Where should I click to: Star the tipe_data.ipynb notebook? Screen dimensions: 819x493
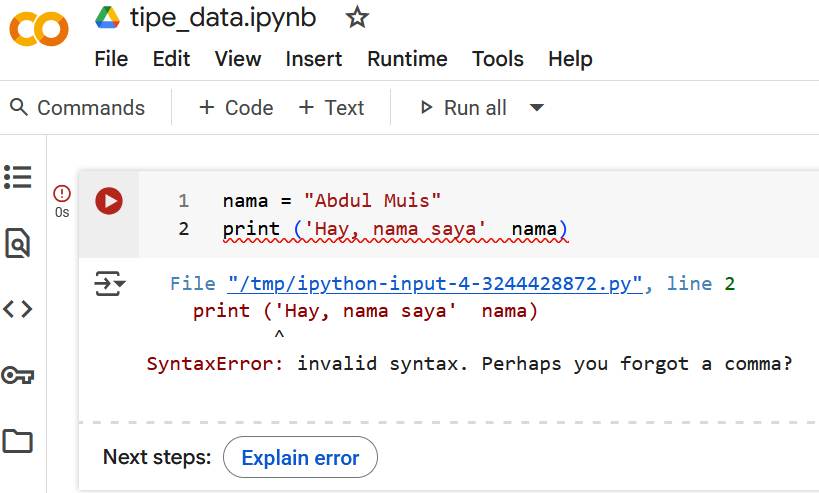pyautogui.click(x=357, y=17)
